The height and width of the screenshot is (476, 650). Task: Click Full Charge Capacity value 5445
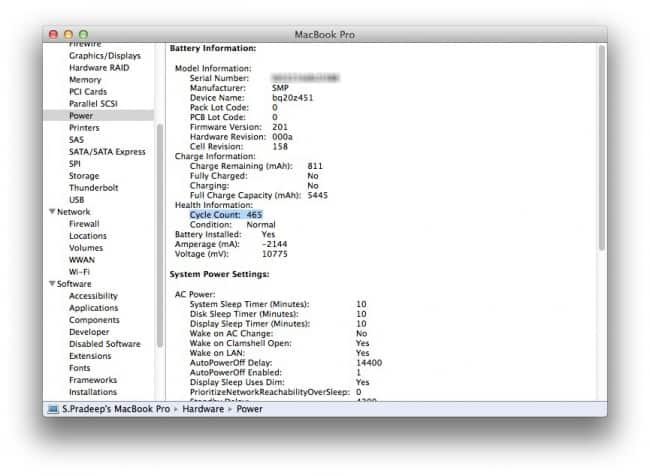point(318,195)
